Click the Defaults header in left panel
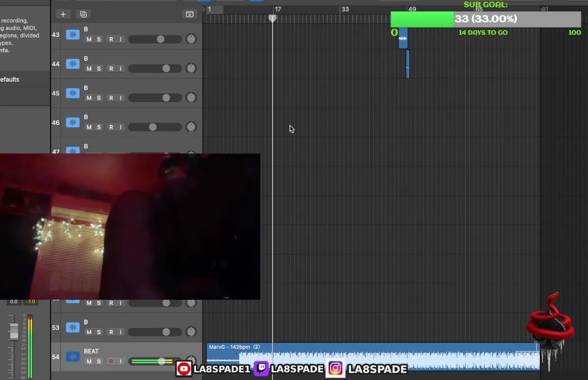 [x=10, y=79]
